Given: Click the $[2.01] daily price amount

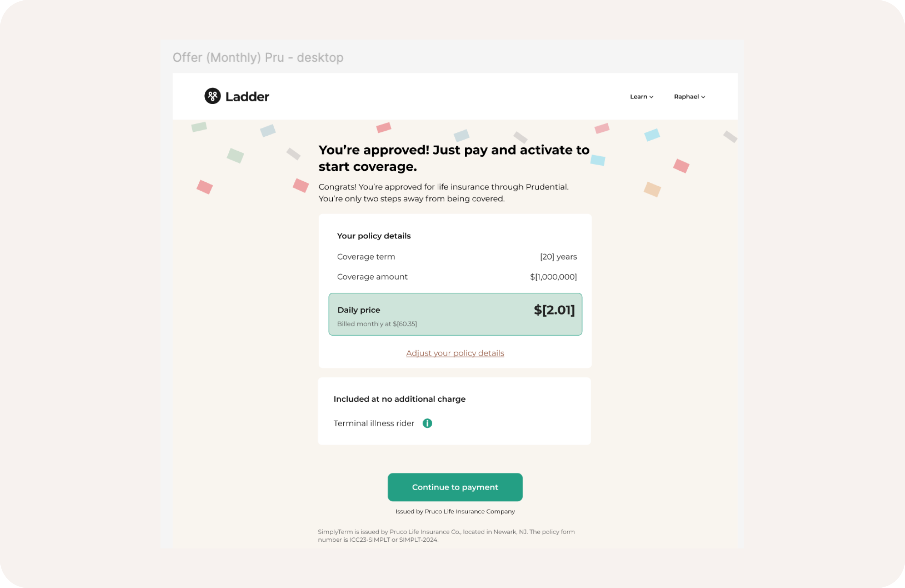Looking at the screenshot, I should [x=554, y=310].
